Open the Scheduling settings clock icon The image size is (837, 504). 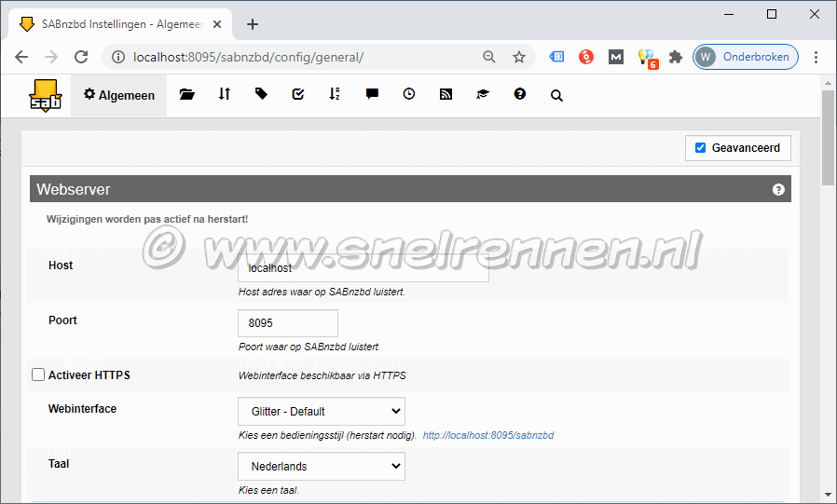point(409,94)
